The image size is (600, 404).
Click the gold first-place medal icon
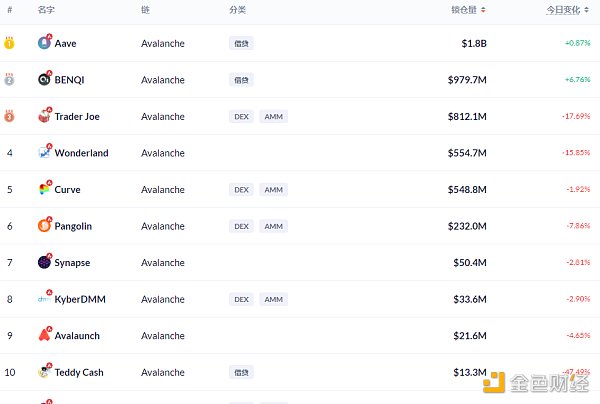(10, 43)
